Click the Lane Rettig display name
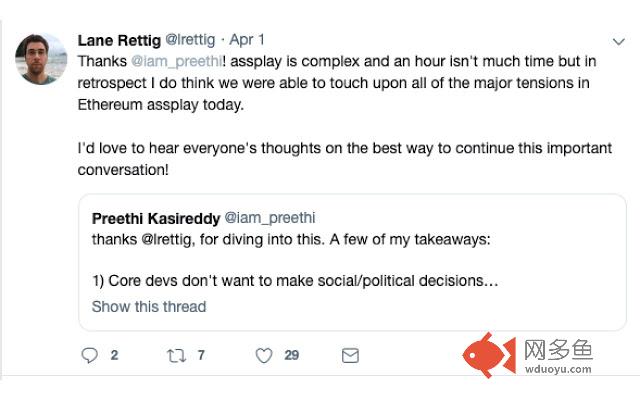 118,41
